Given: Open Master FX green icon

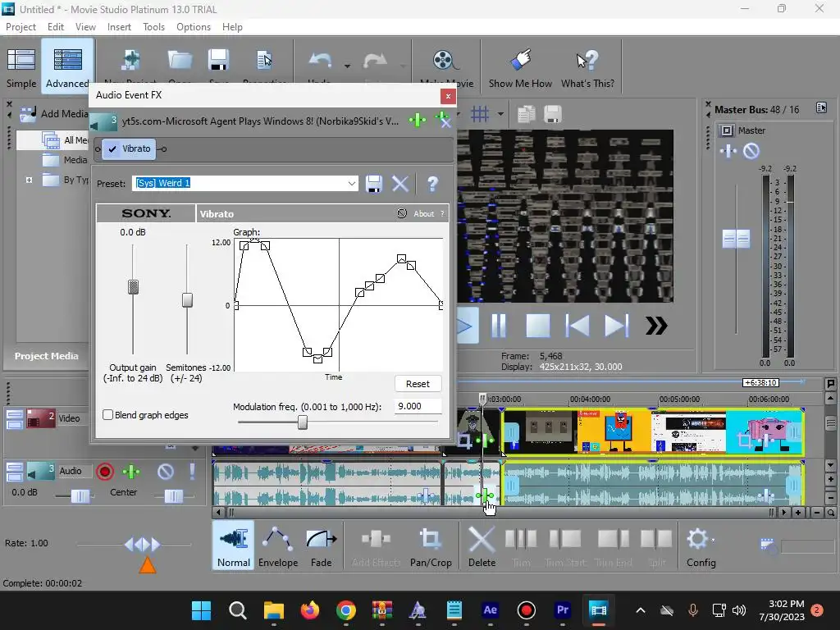Looking at the screenshot, I should point(728,151).
